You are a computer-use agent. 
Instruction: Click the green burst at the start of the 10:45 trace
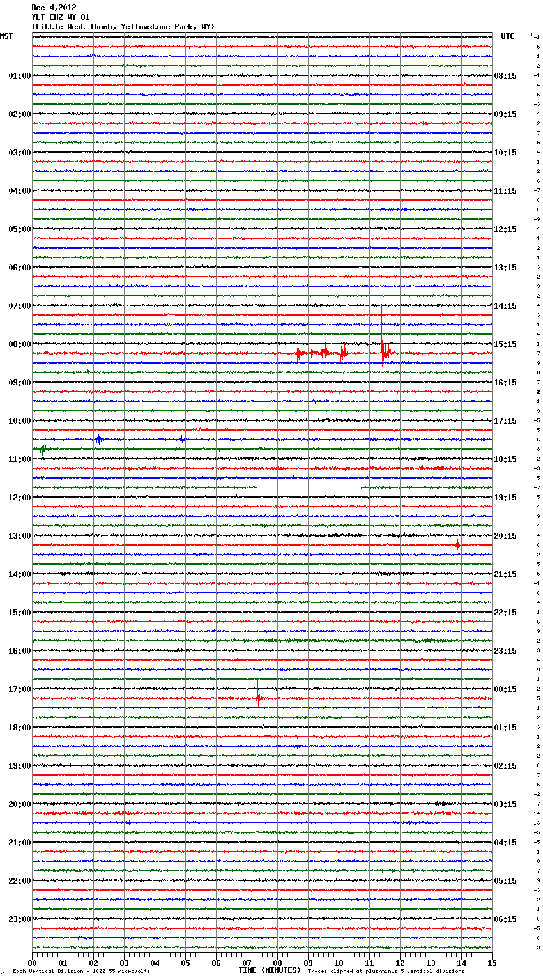(x=43, y=449)
